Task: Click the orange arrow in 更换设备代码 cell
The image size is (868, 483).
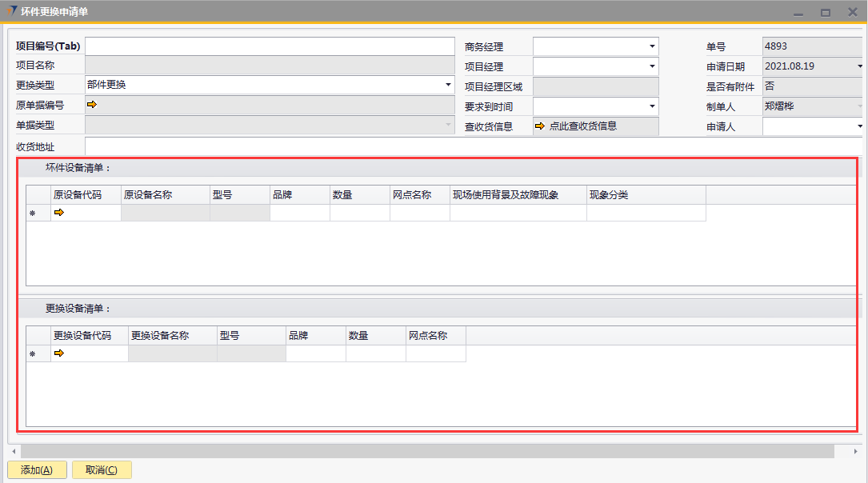Action: pos(58,353)
